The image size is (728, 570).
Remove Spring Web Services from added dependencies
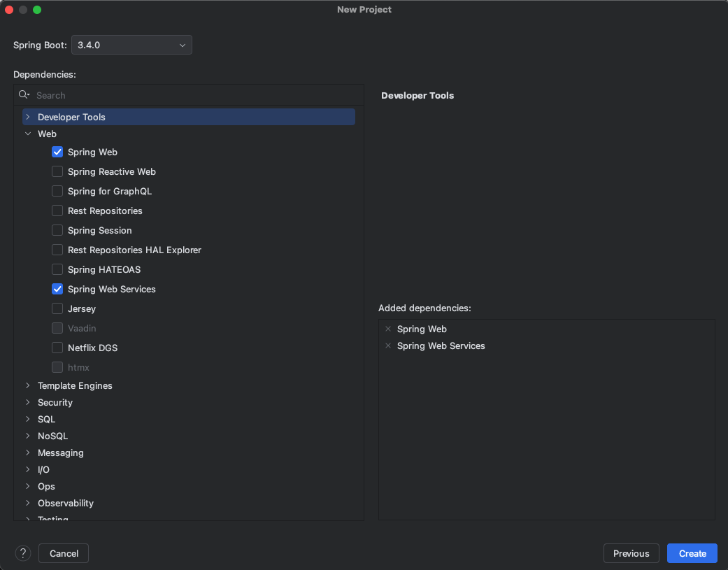click(388, 345)
